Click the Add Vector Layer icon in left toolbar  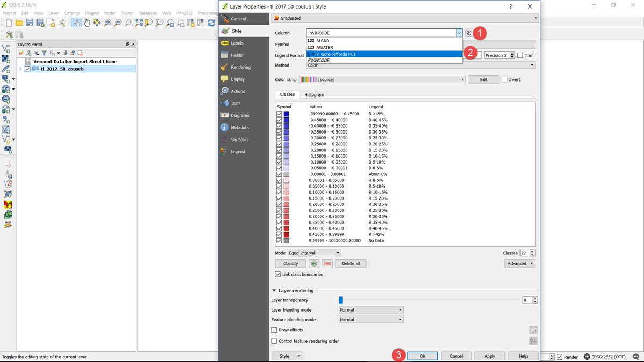click(x=6, y=48)
